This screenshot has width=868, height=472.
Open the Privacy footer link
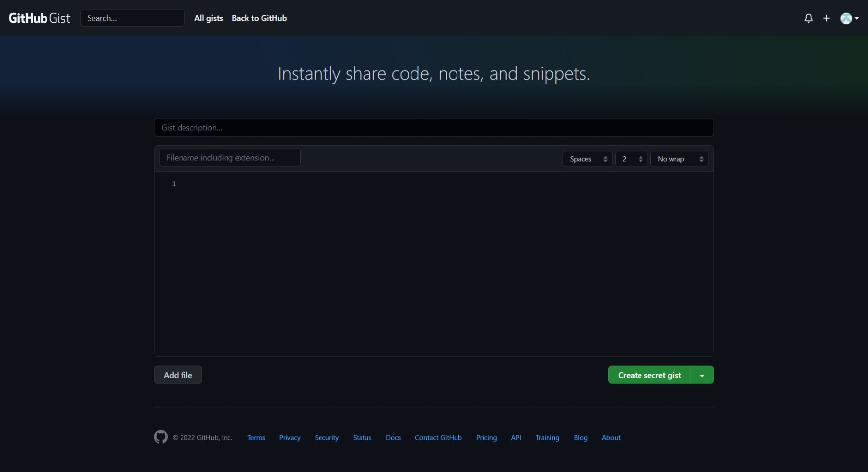pos(290,438)
